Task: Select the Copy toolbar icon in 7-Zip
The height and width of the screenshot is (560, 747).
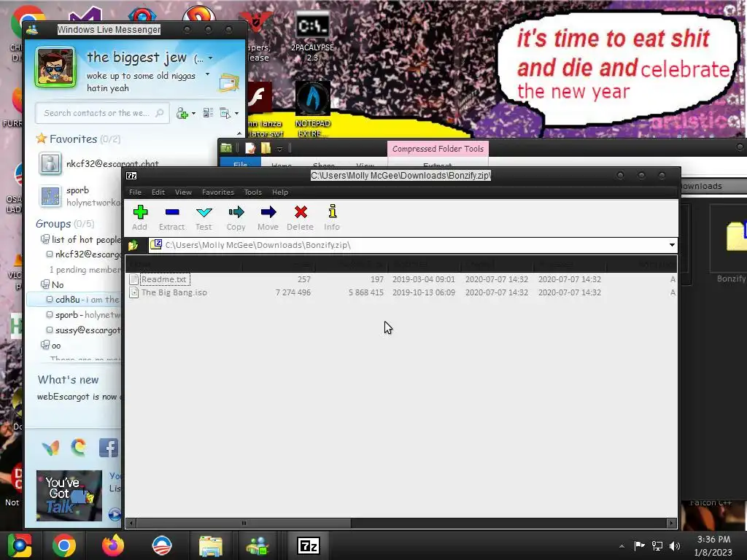Action: 236,217
